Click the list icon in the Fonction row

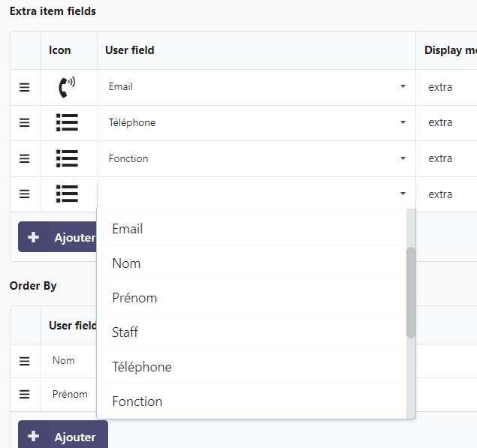pos(68,158)
